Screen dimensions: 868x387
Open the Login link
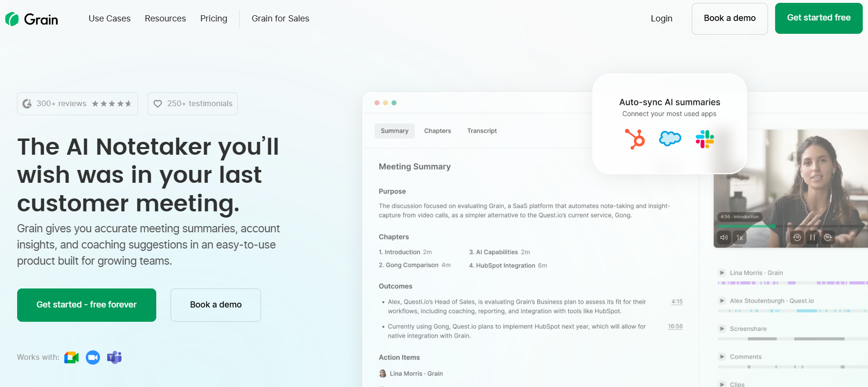click(661, 19)
